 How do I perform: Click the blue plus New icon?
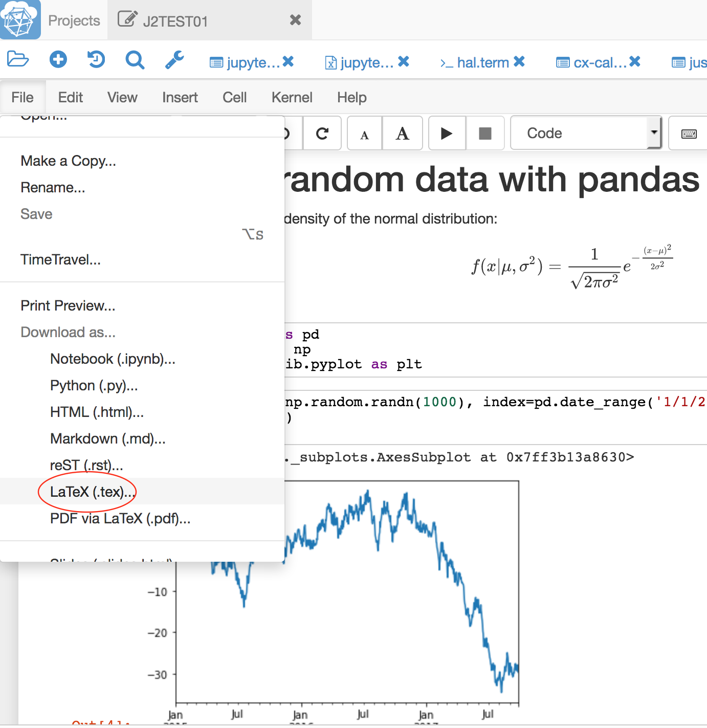(x=58, y=60)
